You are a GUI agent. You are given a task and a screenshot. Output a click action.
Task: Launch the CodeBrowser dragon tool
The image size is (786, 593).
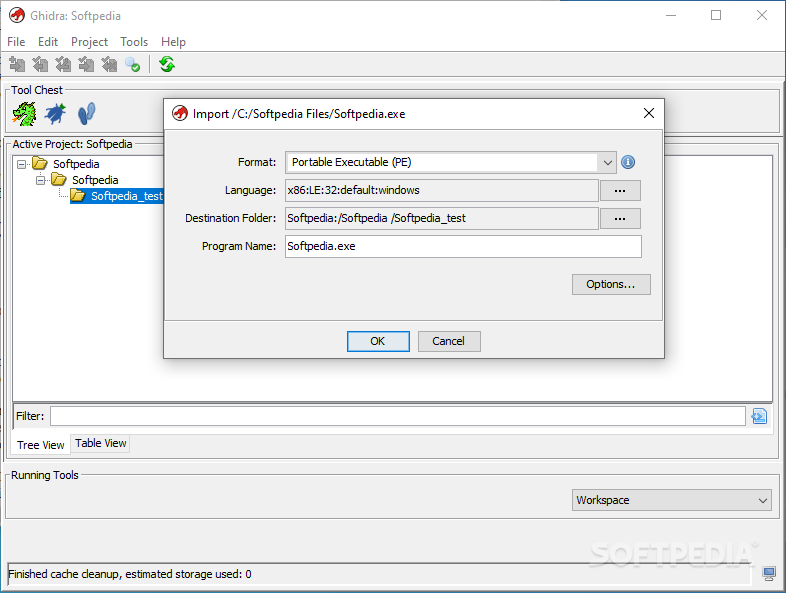pos(25,114)
